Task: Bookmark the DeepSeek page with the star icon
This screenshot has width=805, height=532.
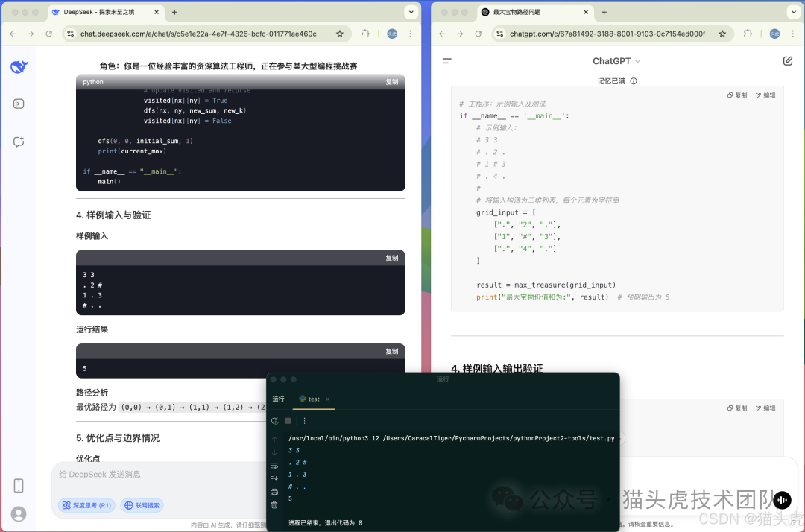Action: point(339,34)
